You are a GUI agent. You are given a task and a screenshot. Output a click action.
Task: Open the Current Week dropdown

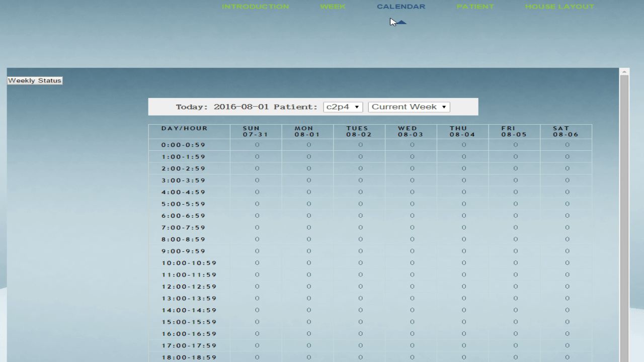[409, 107]
